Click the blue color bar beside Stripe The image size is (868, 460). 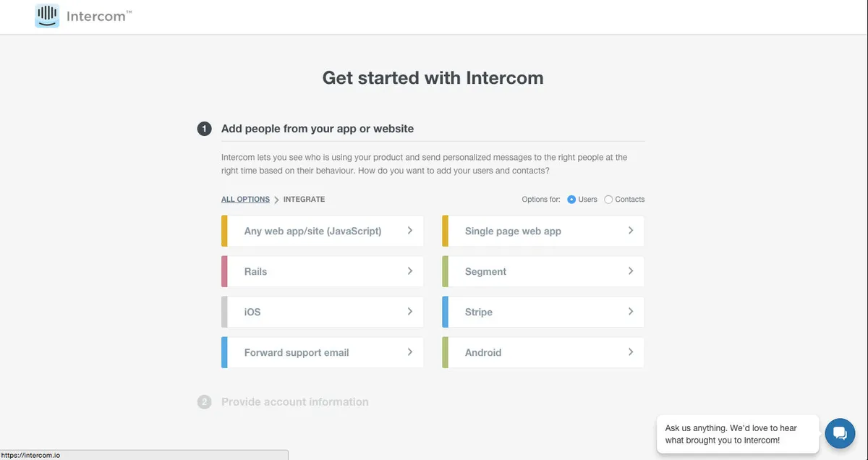click(x=446, y=312)
